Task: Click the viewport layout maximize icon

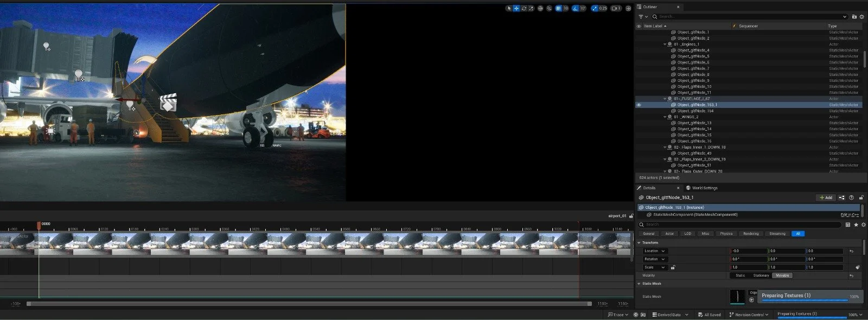Action: point(628,8)
